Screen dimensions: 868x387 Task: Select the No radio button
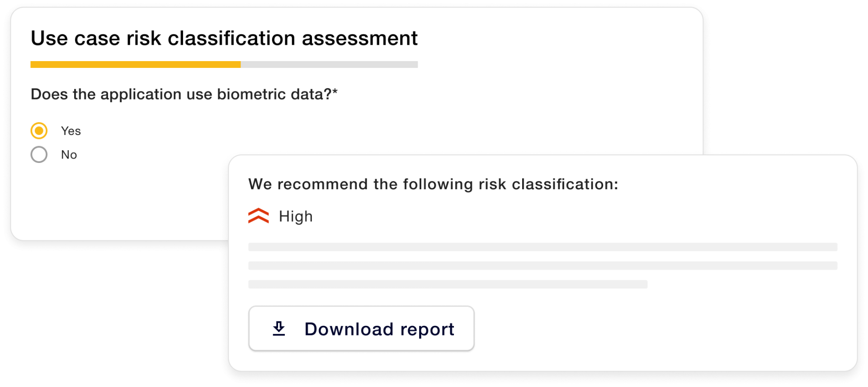39,154
